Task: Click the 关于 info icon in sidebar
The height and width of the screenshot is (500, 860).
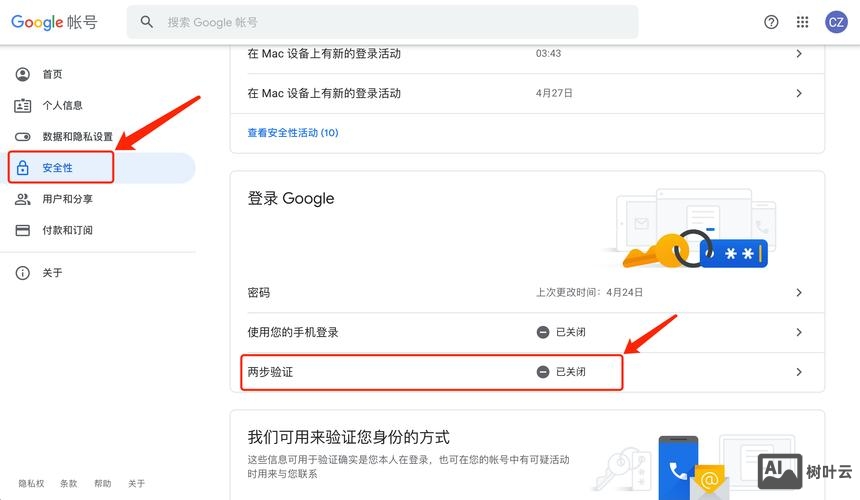Action: (x=22, y=272)
